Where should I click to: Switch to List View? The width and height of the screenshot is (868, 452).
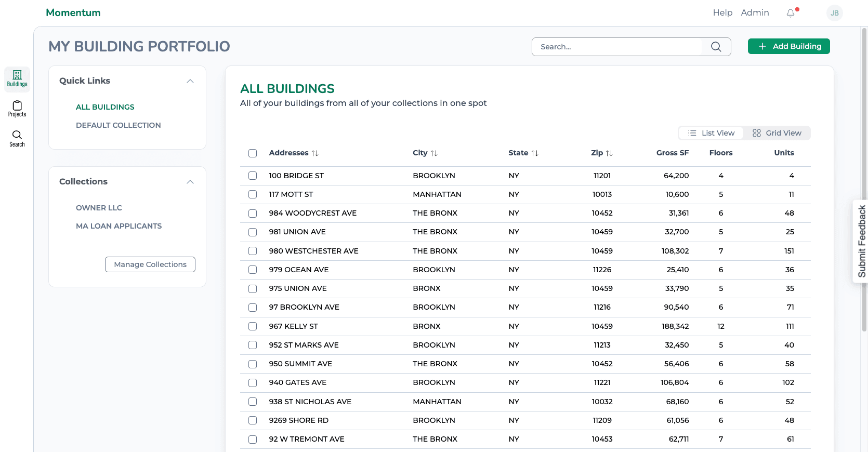click(711, 133)
